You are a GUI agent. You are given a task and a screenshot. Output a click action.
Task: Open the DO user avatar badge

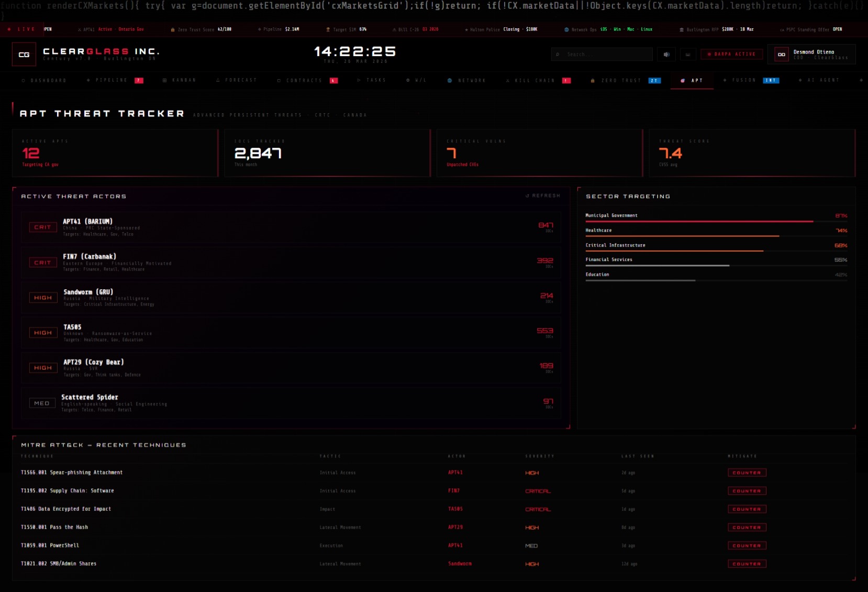pyautogui.click(x=782, y=54)
